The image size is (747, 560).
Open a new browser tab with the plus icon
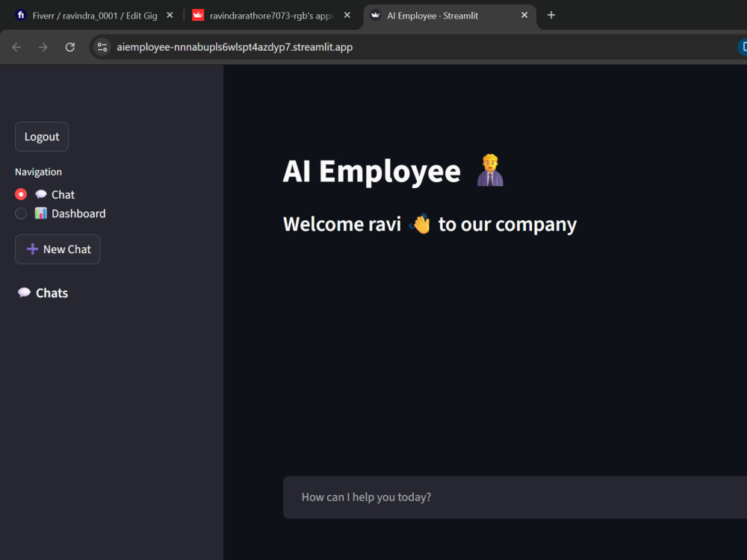tap(551, 15)
